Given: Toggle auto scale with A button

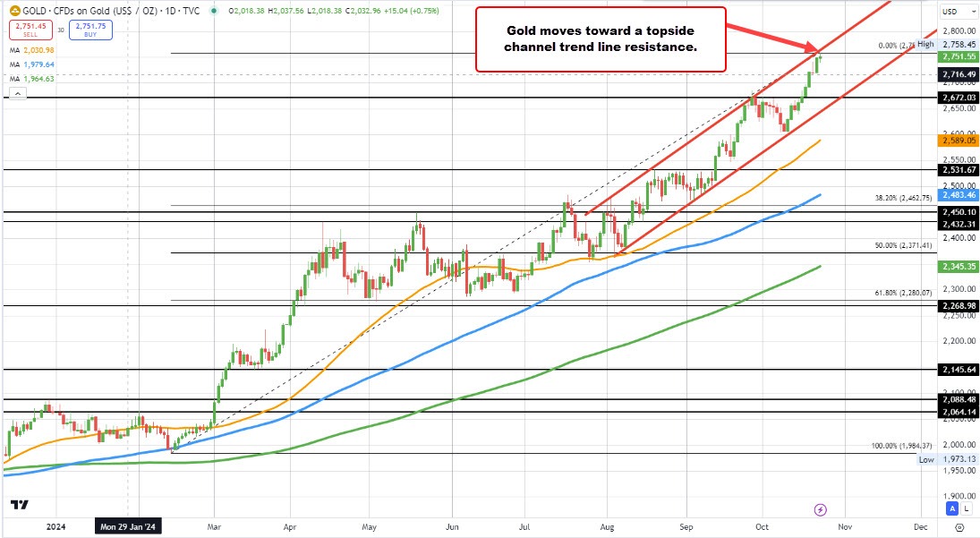Looking at the screenshot, I should click(952, 508).
